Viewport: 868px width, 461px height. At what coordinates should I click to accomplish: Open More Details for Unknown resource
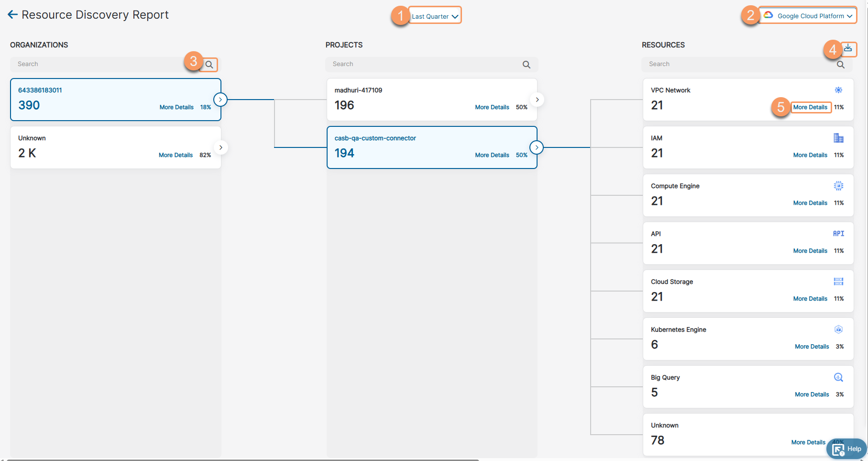pos(808,442)
